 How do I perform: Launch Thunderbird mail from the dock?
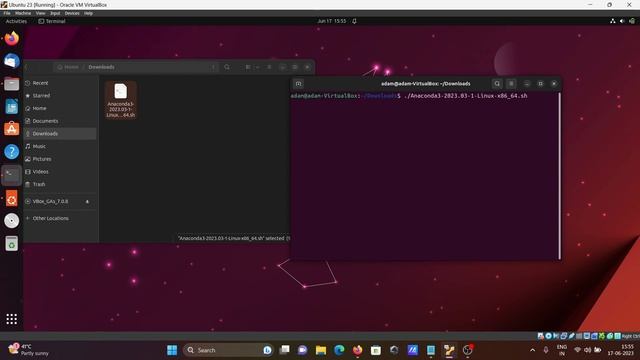[11, 61]
